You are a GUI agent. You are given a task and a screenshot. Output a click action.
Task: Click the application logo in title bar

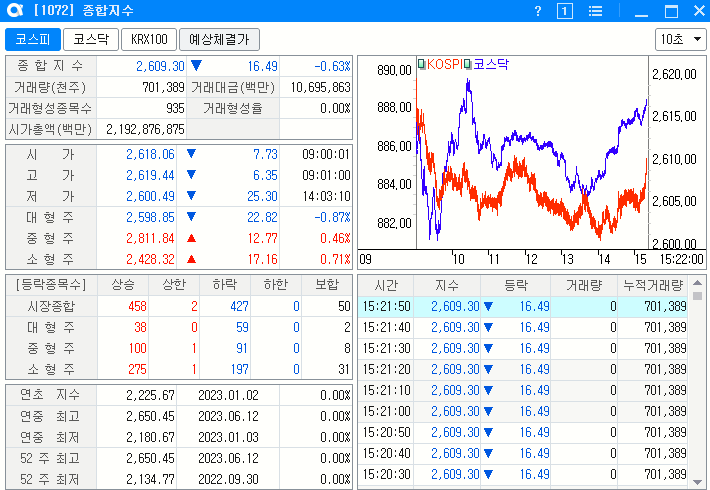click(15, 10)
